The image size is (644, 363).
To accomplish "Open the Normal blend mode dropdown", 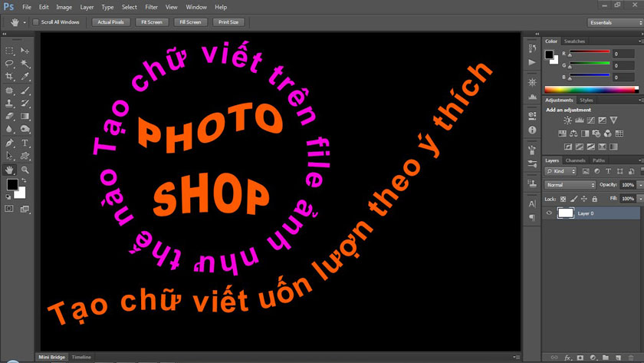I will coord(570,185).
